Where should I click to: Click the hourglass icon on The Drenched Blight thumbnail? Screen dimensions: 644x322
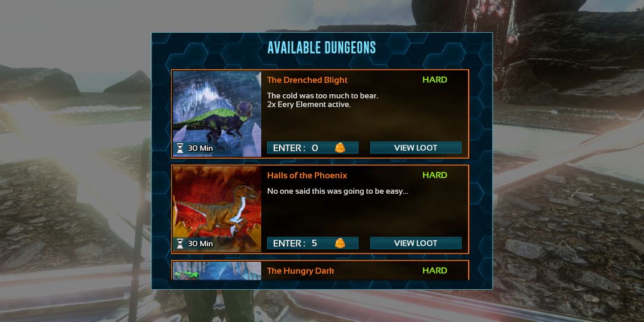tap(180, 148)
